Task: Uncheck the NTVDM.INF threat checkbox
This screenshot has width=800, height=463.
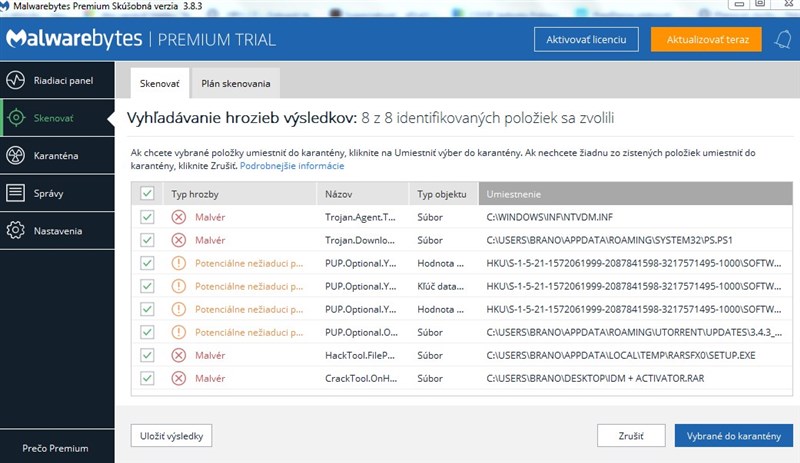Action: pyautogui.click(x=147, y=217)
